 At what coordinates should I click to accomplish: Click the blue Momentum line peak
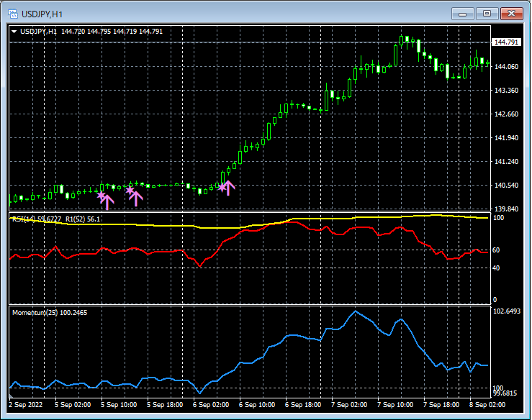point(355,311)
